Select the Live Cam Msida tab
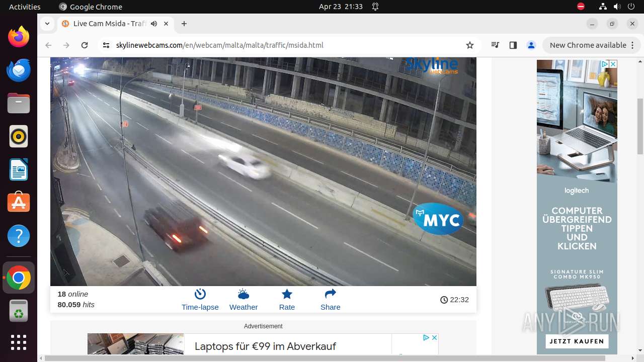This screenshot has height=362, width=644. pyautogui.click(x=110, y=24)
